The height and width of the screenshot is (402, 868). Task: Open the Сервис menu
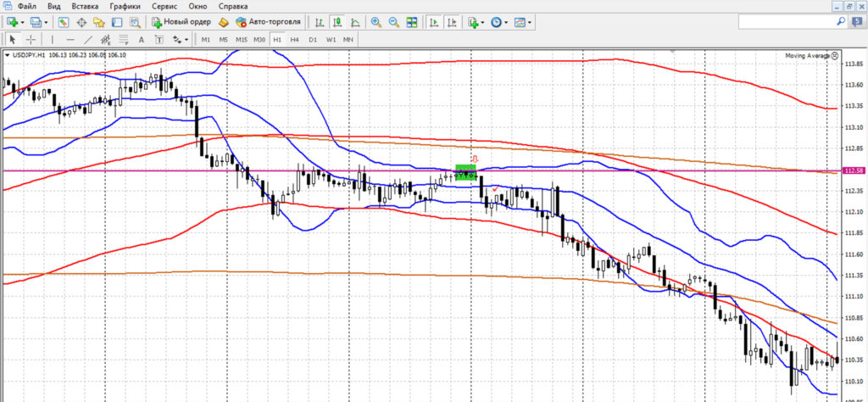[164, 6]
